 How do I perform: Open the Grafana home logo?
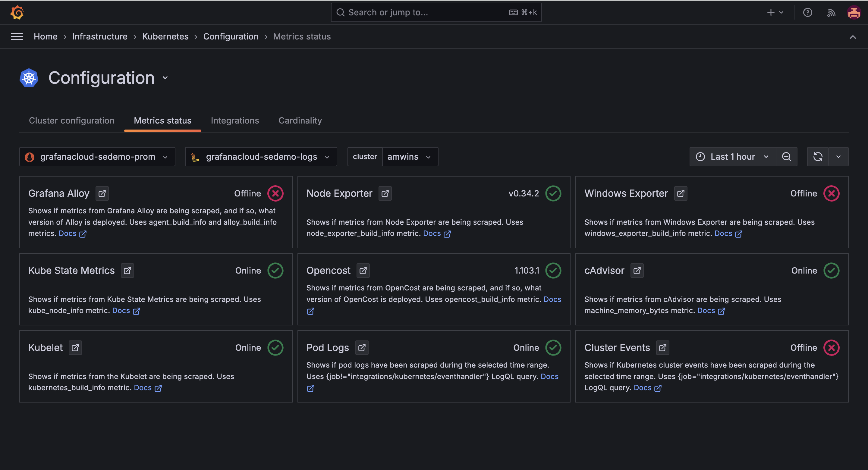17,12
